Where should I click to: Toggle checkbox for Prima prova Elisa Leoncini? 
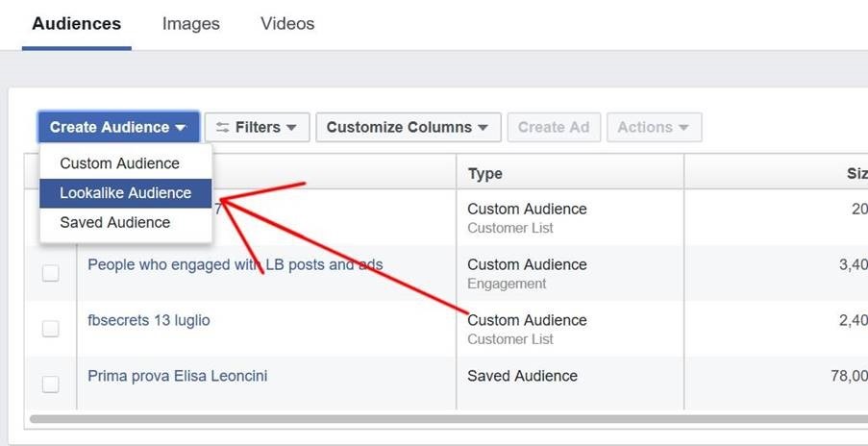51,384
